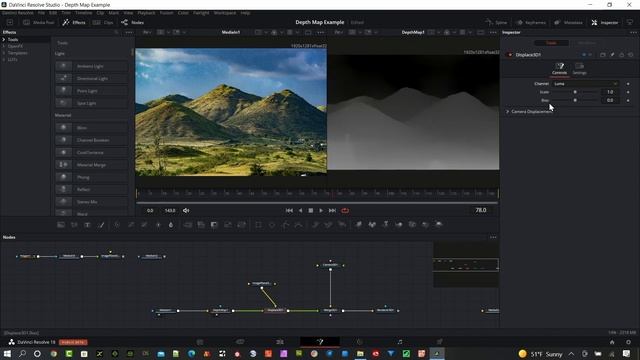
Task: Jump to first frame
Action: 289,210
